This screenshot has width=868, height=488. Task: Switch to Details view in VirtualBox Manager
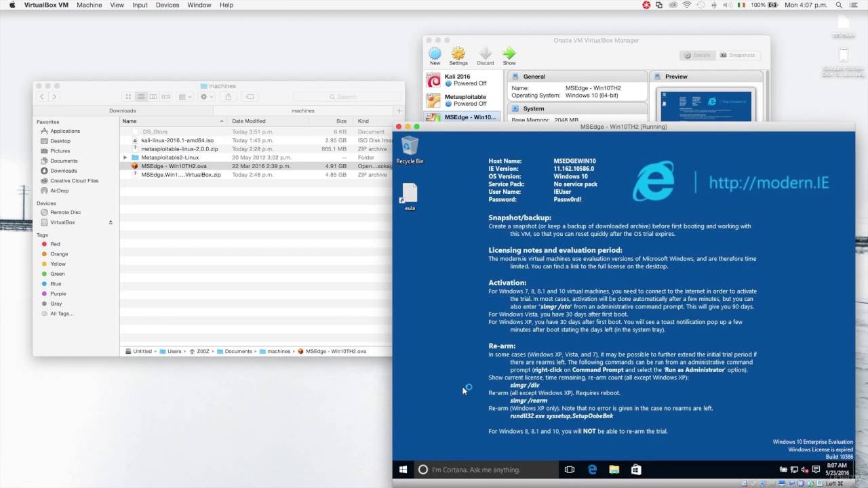(x=697, y=55)
